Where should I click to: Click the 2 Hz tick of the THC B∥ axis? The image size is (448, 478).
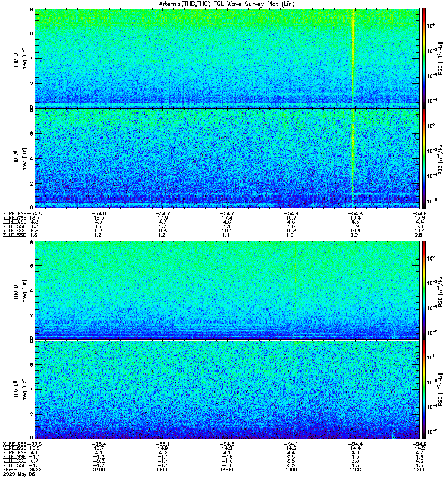[x=32, y=414]
